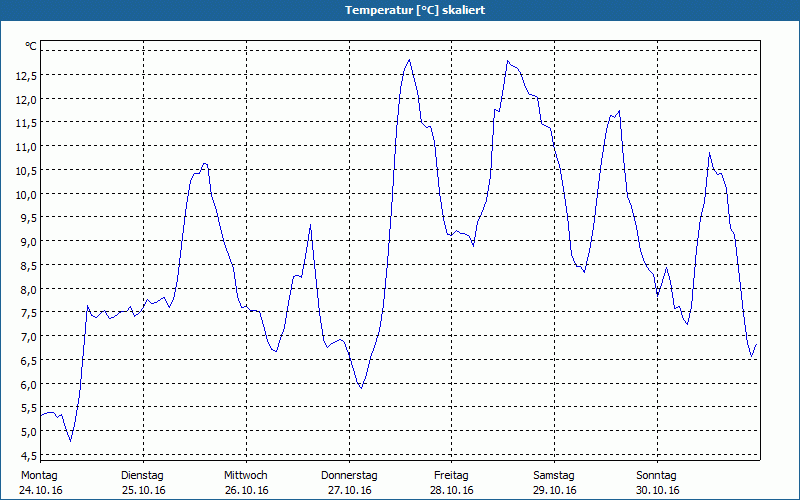Image resolution: width=800 pixels, height=500 pixels.
Task: Click the Sonntag day label
Action: [x=657, y=476]
